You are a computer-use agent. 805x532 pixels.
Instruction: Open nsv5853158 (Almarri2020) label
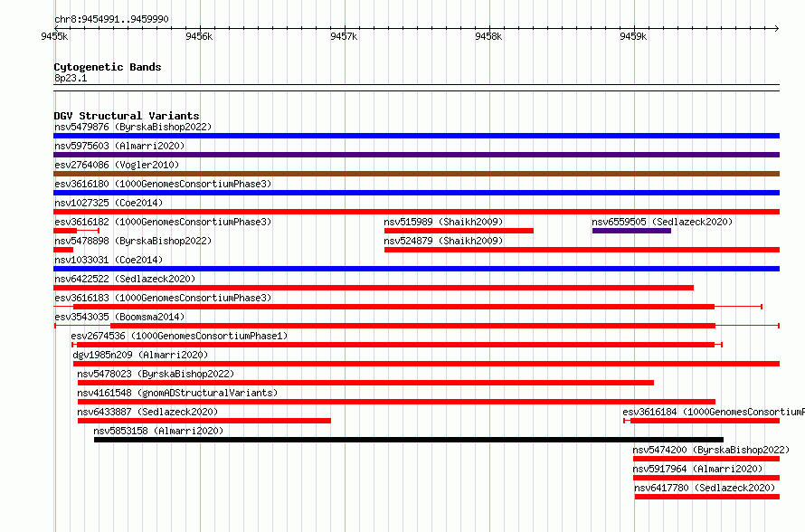(x=158, y=431)
